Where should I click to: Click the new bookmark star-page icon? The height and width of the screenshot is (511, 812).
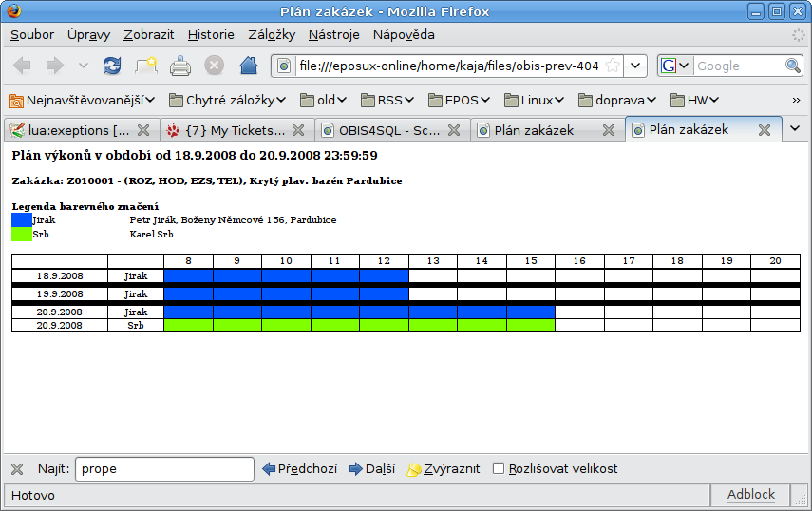click(x=145, y=66)
